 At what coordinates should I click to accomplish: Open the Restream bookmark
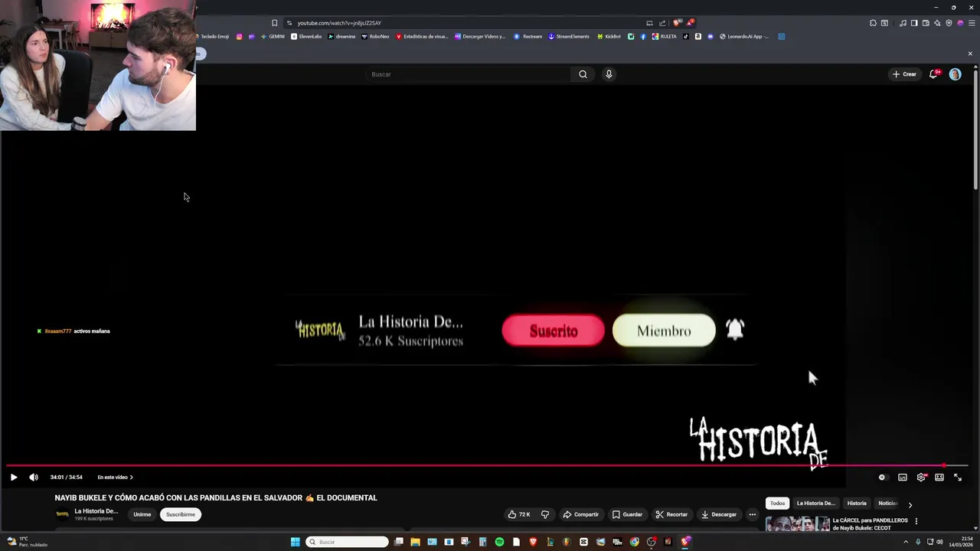tap(528, 37)
